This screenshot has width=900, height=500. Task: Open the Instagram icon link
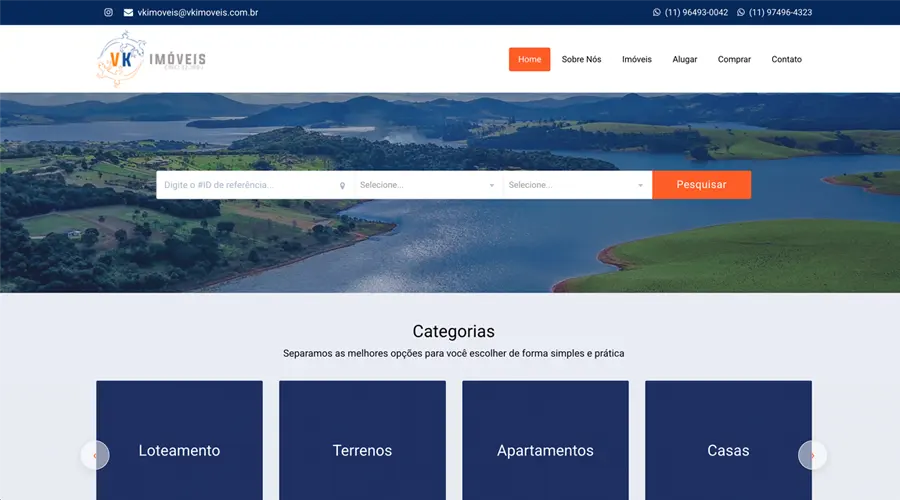[x=109, y=13]
